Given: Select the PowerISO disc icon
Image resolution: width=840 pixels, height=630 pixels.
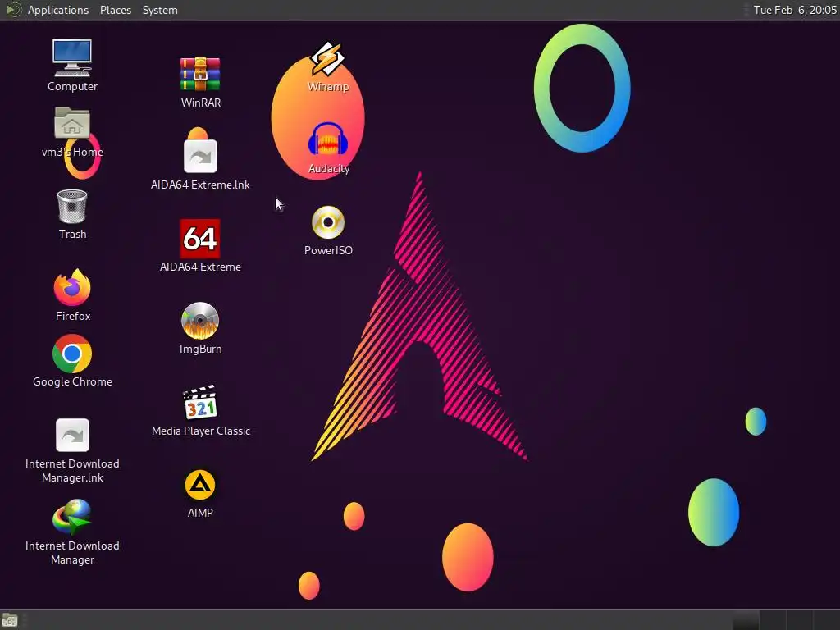Looking at the screenshot, I should (328, 222).
